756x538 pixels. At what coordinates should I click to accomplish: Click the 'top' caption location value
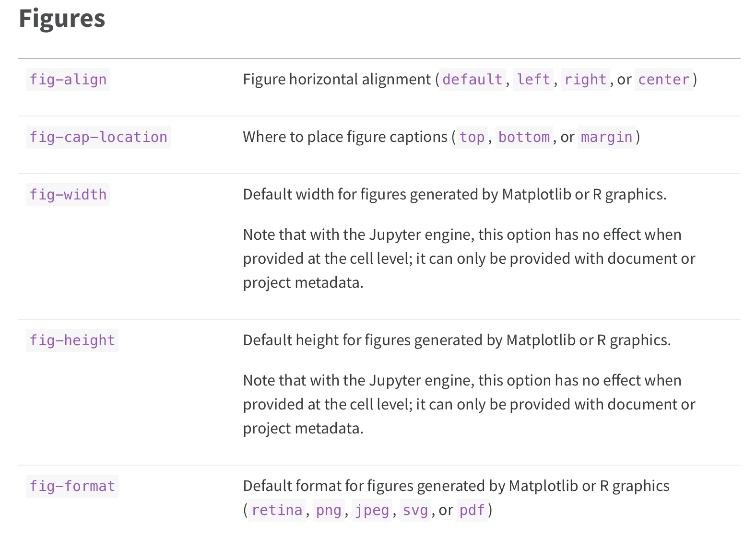(x=472, y=137)
